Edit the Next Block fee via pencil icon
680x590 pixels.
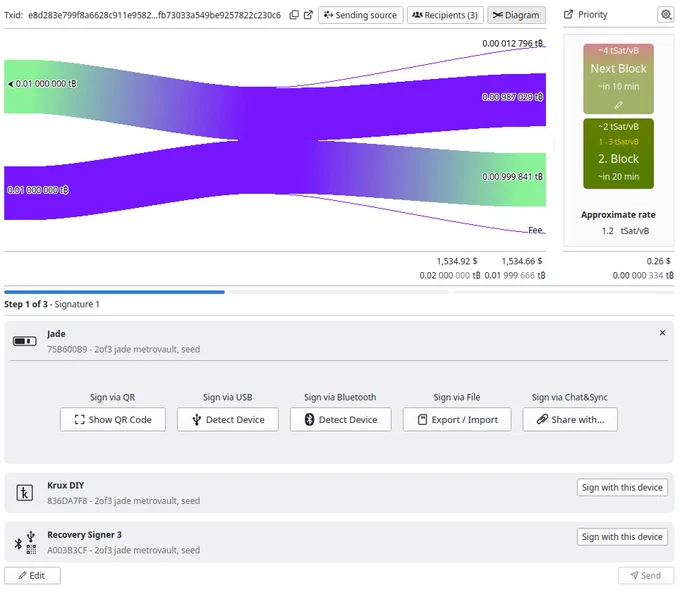click(x=618, y=105)
